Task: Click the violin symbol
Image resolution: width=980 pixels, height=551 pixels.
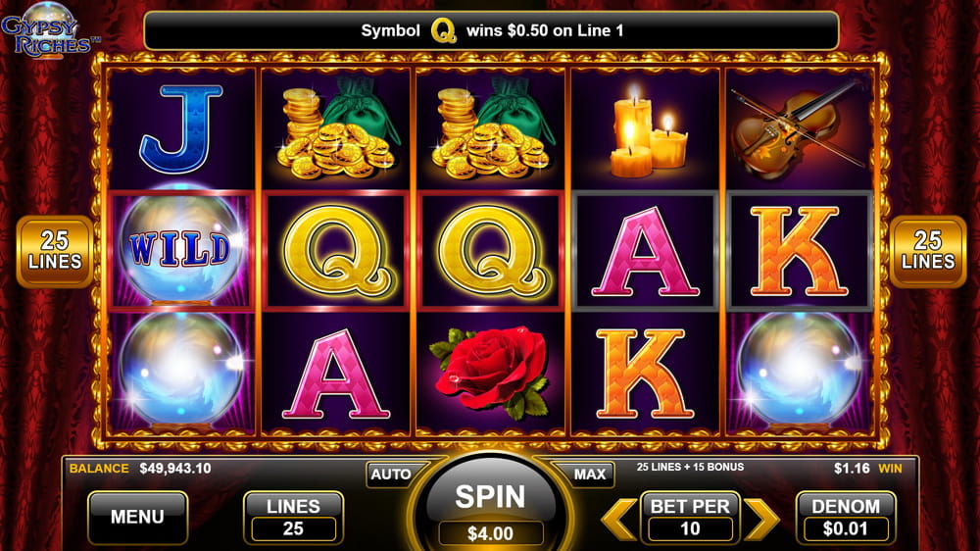Action: [799, 129]
